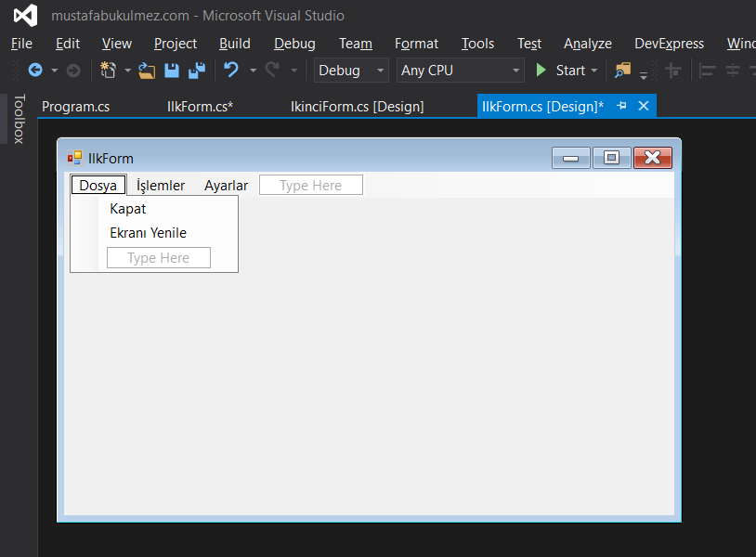Open the Debug menu

tap(294, 44)
